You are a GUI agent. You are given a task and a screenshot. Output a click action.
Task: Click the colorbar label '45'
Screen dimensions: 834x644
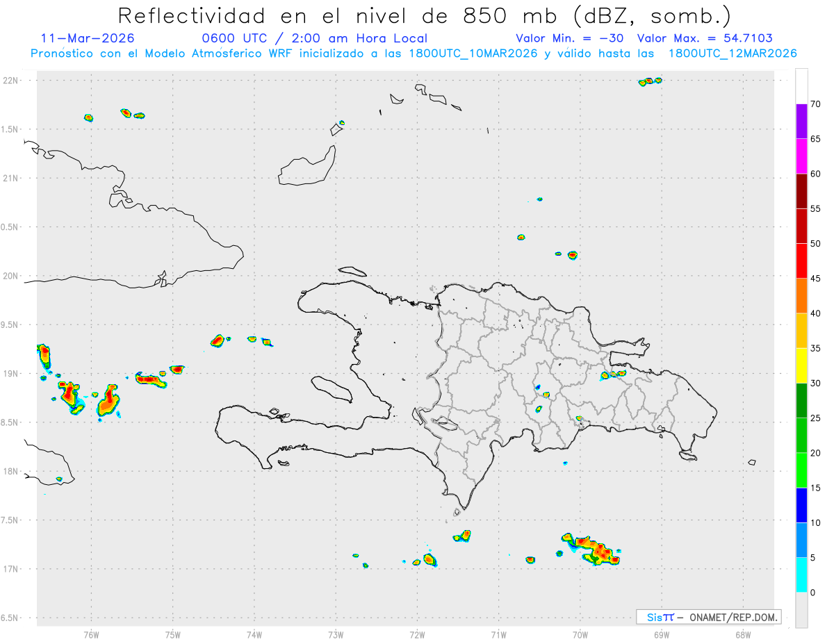tap(816, 279)
